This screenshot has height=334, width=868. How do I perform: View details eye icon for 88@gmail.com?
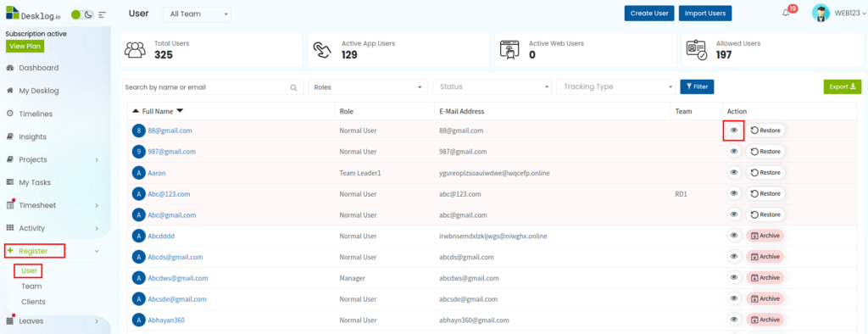tap(734, 131)
